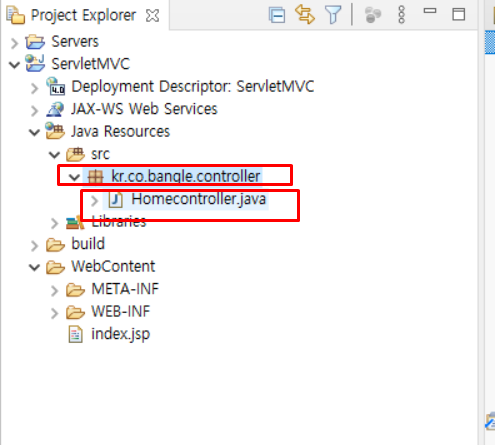Select kr.co.bangle.controller package name

[x=186, y=176]
